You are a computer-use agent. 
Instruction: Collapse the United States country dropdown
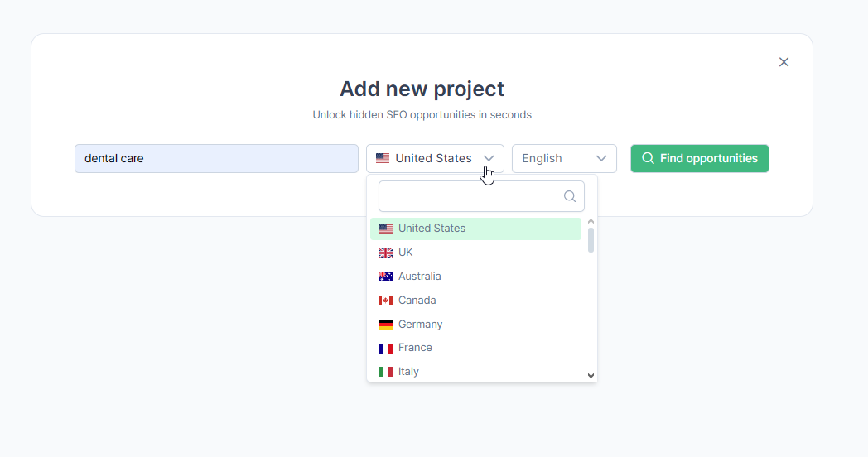489,158
